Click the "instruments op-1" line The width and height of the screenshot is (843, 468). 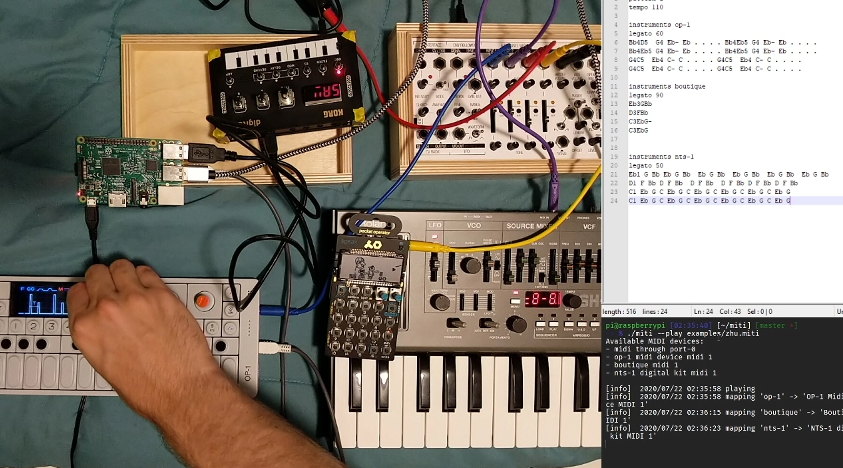pos(659,25)
